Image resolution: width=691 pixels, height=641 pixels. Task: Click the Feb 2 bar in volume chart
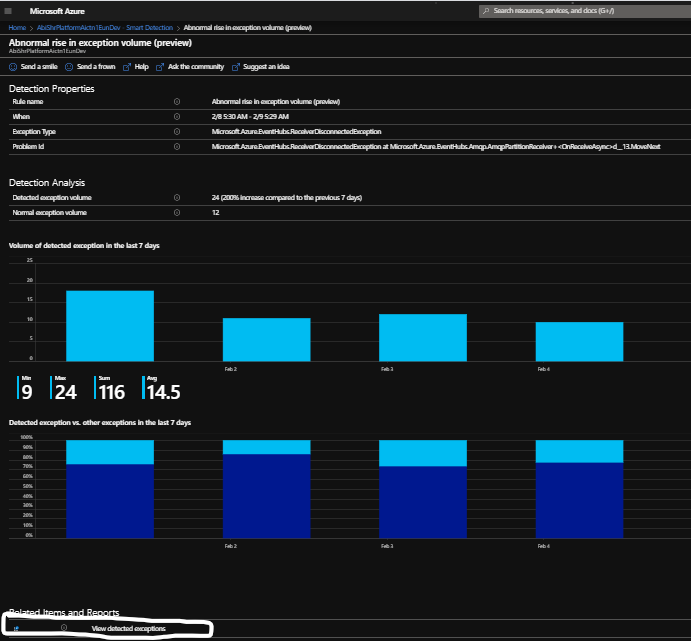pos(267,340)
